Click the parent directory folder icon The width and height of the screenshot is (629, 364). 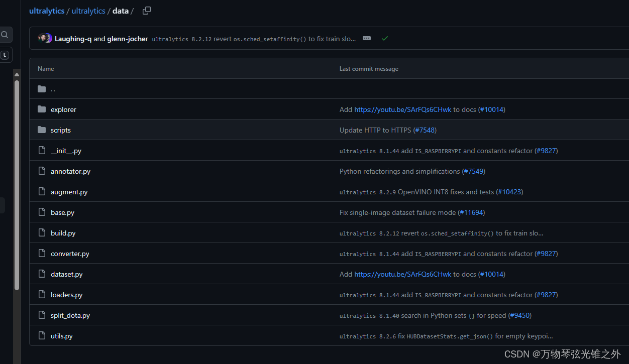click(x=42, y=89)
